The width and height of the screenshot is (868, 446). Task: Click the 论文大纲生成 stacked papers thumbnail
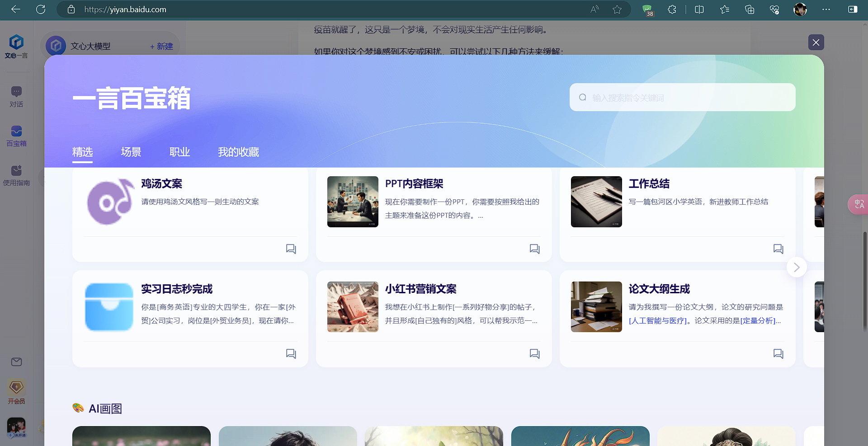596,307
